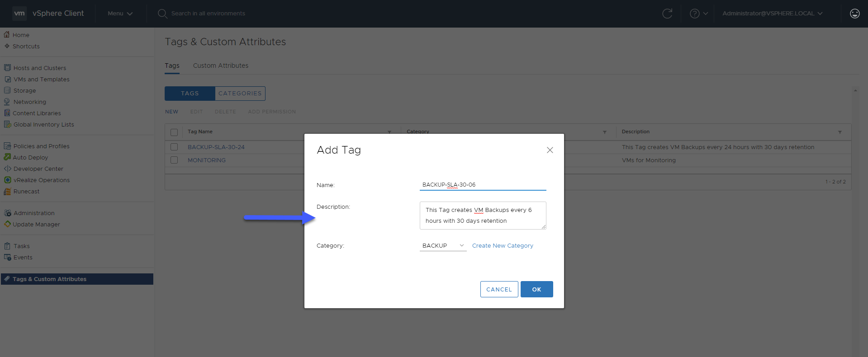Open Hosts and Clusters icon

tap(7, 68)
